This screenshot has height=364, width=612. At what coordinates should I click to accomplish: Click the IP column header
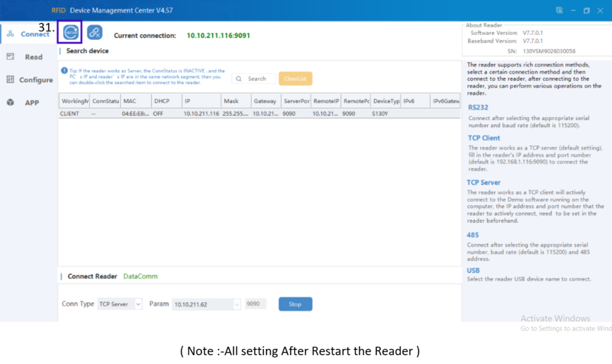click(x=201, y=101)
